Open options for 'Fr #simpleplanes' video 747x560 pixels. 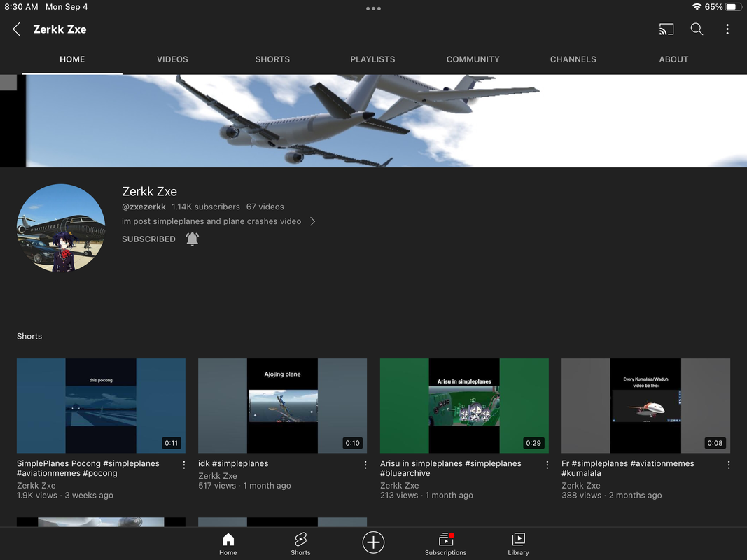[728, 465]
